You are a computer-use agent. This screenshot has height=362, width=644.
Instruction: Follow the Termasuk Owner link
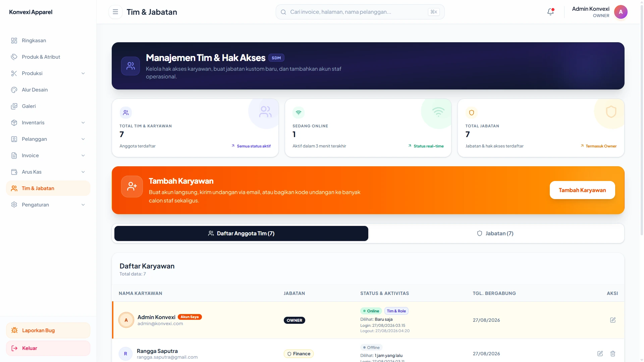click(x=599, y=146)
